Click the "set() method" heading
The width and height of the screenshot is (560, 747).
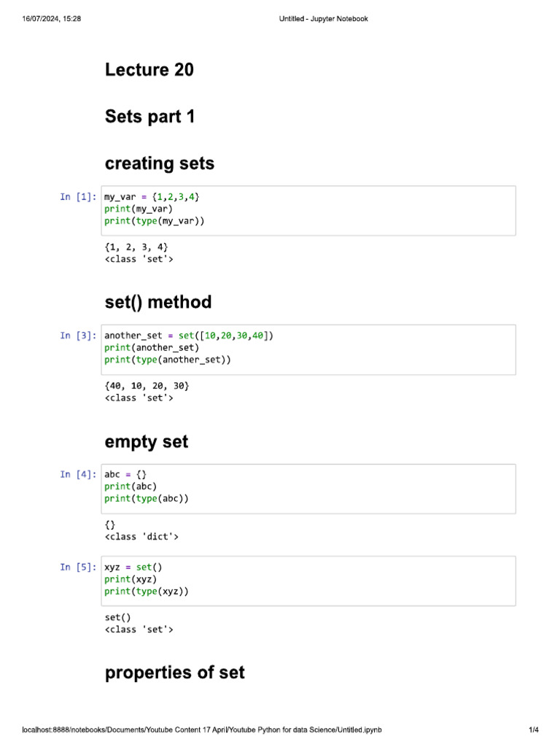[158, 302]
